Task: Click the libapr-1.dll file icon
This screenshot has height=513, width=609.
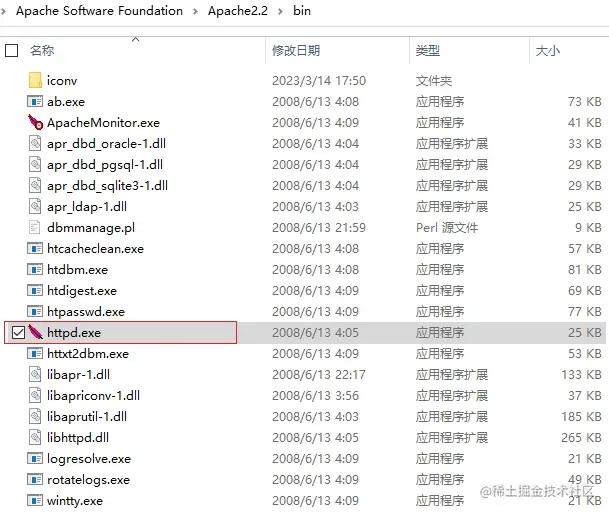Action: coord(35,374)
